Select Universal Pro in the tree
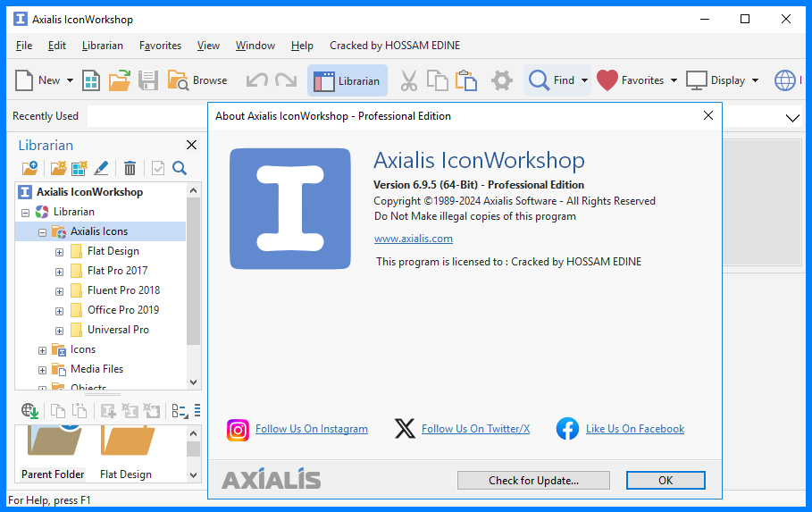Screen dimensions: 812x512 tap(118, 330)
